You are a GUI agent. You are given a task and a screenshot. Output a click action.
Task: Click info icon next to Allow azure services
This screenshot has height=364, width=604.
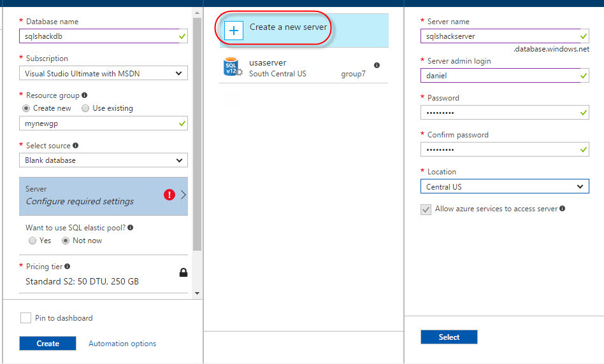pyautogui.click(x=563, y=209)
